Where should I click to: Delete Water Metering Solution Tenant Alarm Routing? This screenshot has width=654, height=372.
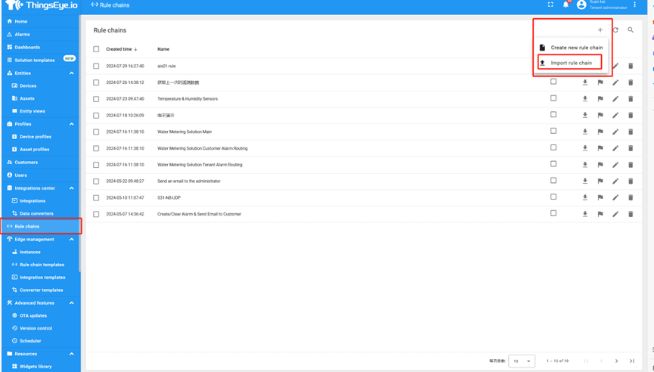(631, 165)
